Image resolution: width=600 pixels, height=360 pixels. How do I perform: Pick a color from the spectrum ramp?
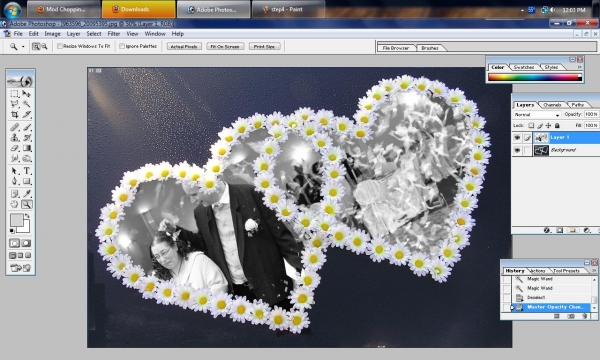(535, 77)
